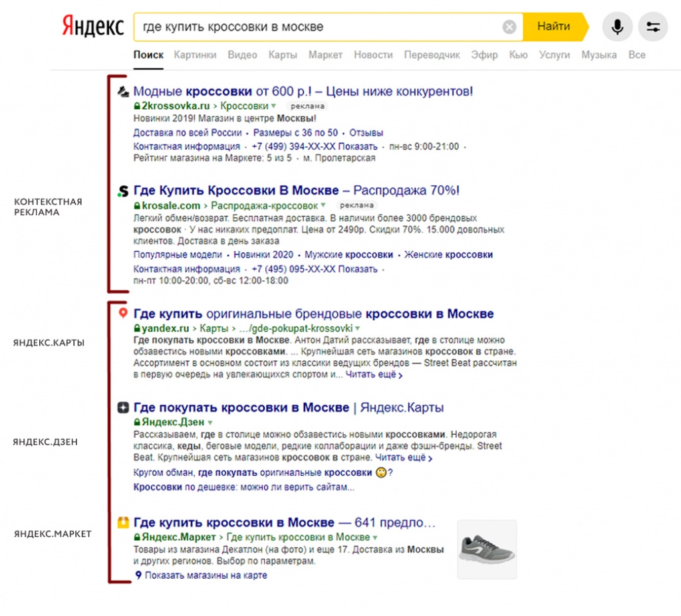Click the yellow Найти search button
Viewport: 681px width, 616px height.
pos(554,27)
